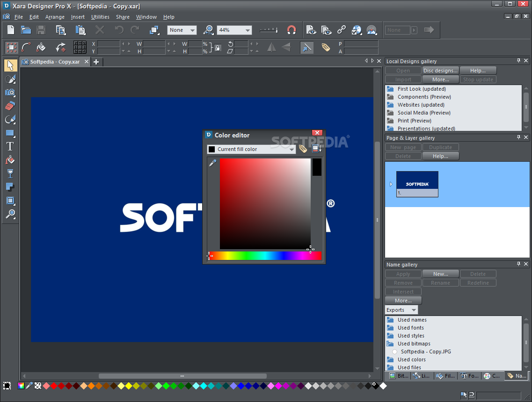Click the zoom magnifier icon beside 44% field
The image size is (532, 402).
point(208,30)
